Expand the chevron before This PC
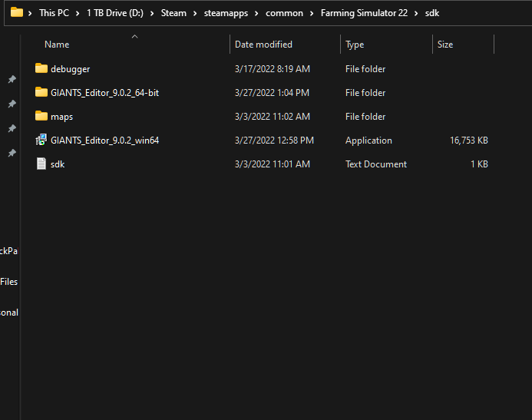Viewport: 532px width, 420px height. pos(30,13)
